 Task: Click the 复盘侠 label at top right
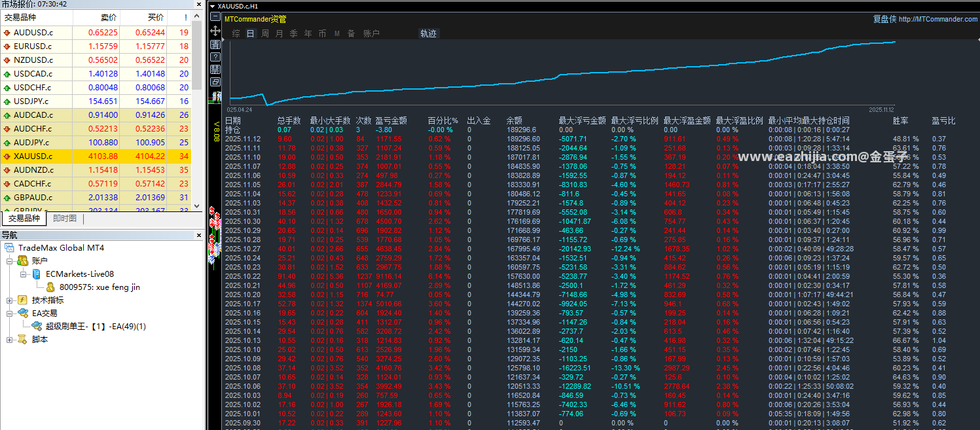coord(884,19)
